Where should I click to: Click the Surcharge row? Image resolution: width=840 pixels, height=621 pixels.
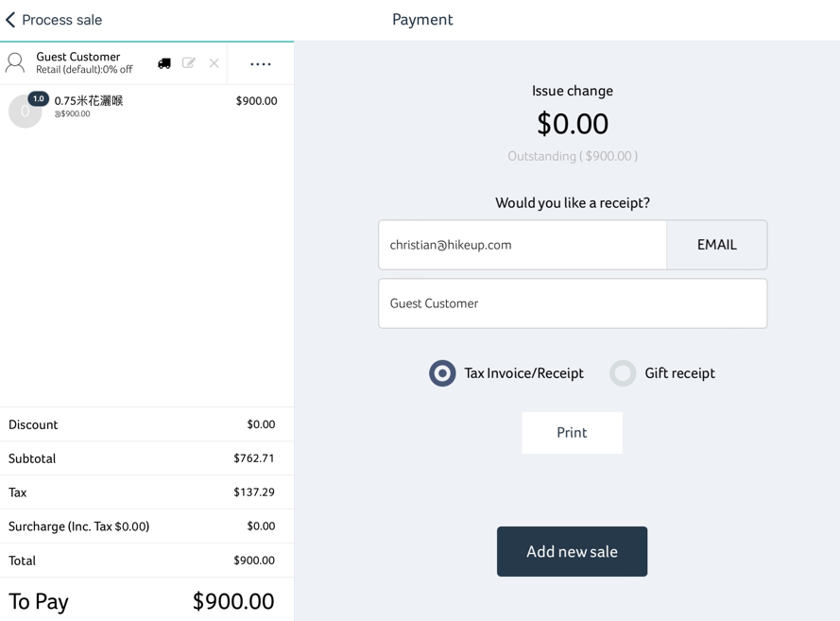pyautogui.click(x=146, y=526)
